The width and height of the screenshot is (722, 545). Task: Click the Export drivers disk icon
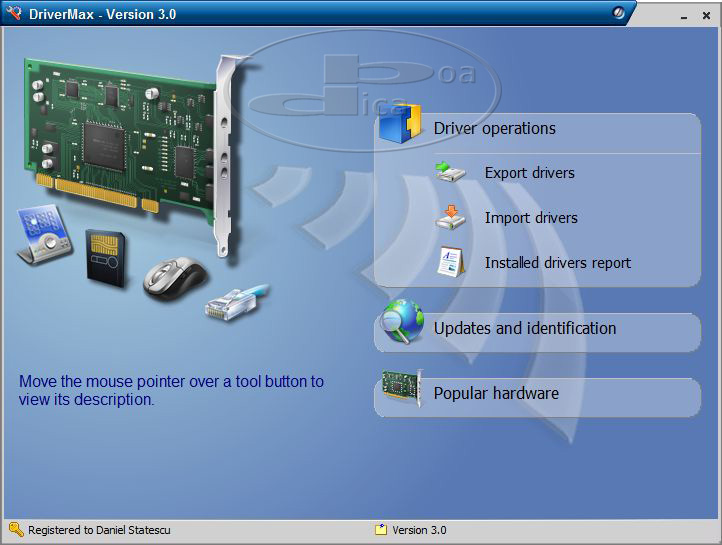(x=451, y=173)
